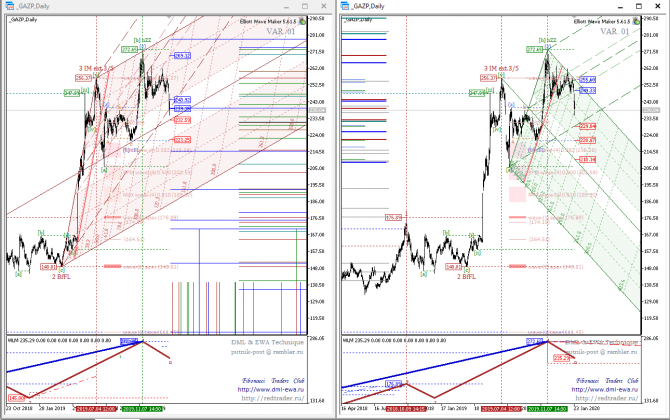The image size is (670, 420).
Task: Click green 247.69 price label in left chart
Action: [x=72, y=93]
